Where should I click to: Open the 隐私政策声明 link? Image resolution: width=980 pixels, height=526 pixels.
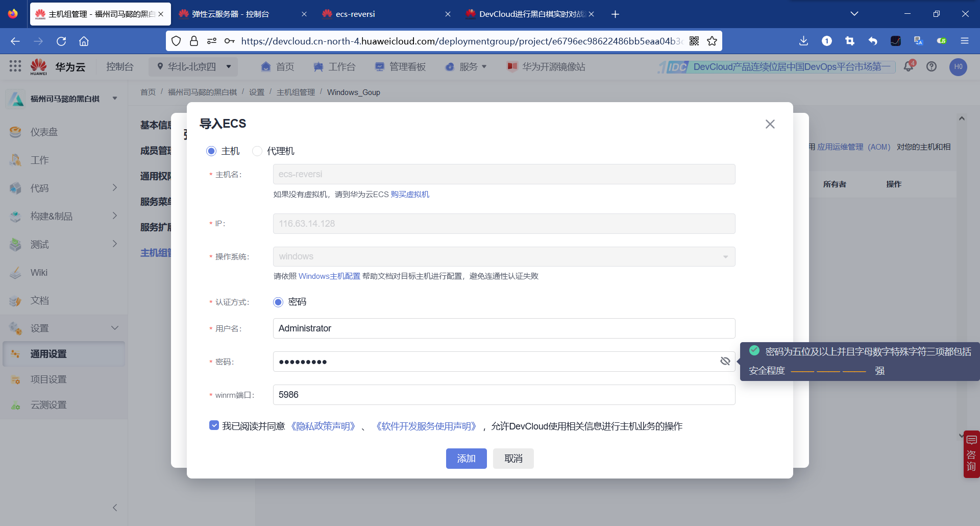pos(323,426)
